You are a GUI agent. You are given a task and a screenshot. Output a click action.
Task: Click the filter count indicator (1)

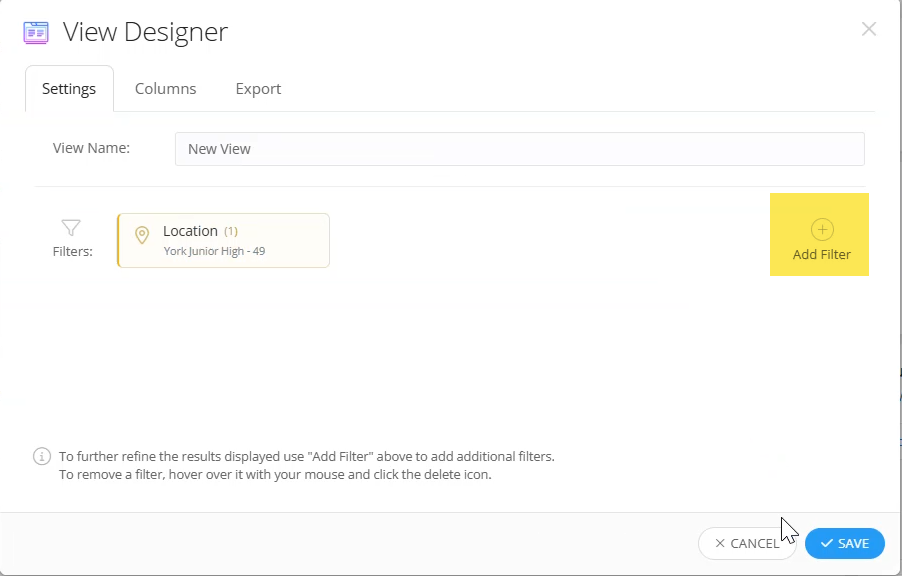tap(231, 230)
